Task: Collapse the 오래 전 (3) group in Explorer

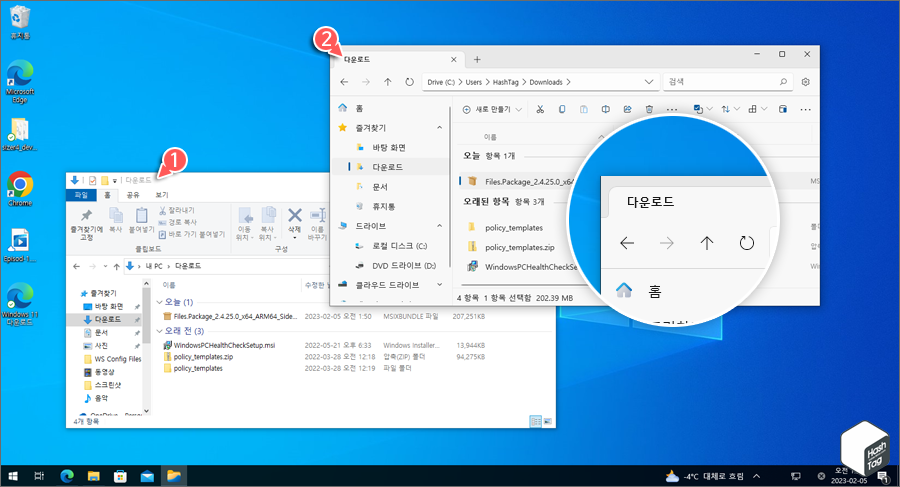Action: (x=160, y=331)
